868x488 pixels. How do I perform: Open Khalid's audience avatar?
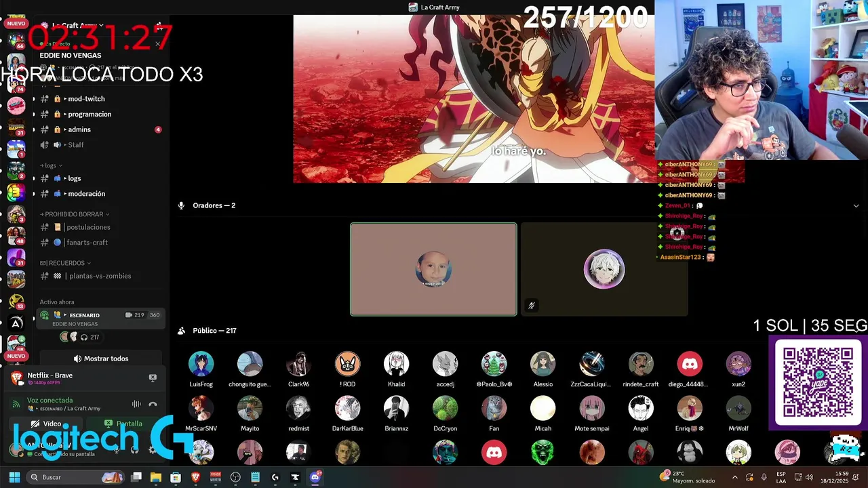[396, 364]
